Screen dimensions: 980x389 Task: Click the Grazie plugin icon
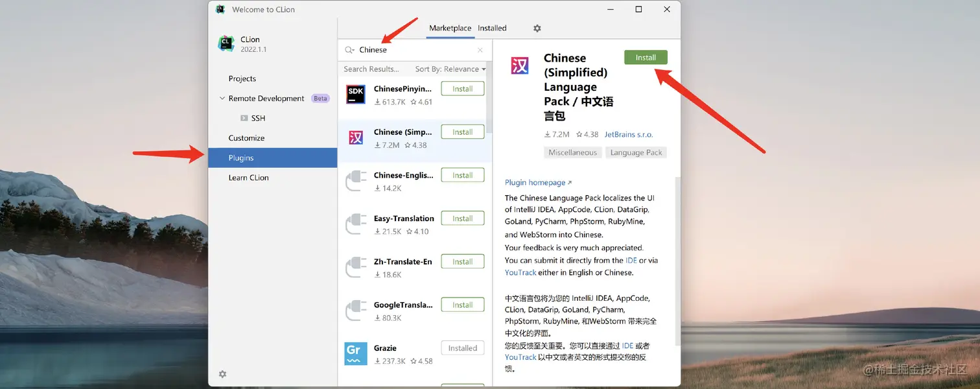355,354
